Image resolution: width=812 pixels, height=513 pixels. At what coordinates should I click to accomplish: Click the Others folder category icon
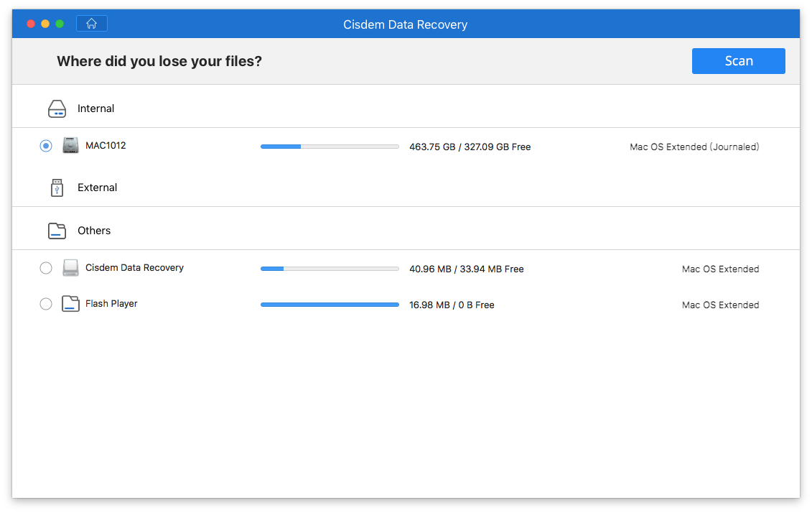pyautogui.click(x=57, y=231)
